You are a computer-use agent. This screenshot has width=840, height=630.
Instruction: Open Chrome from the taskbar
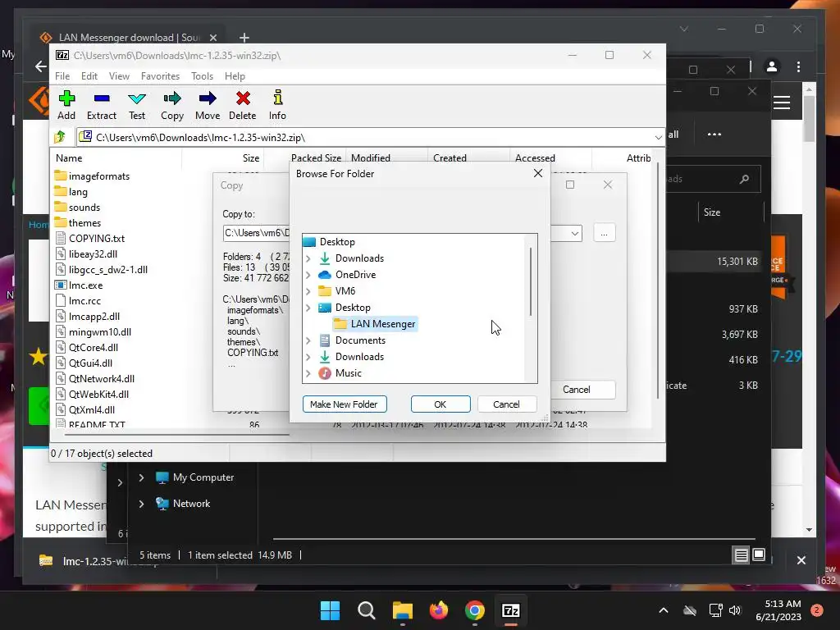(475, 610)
